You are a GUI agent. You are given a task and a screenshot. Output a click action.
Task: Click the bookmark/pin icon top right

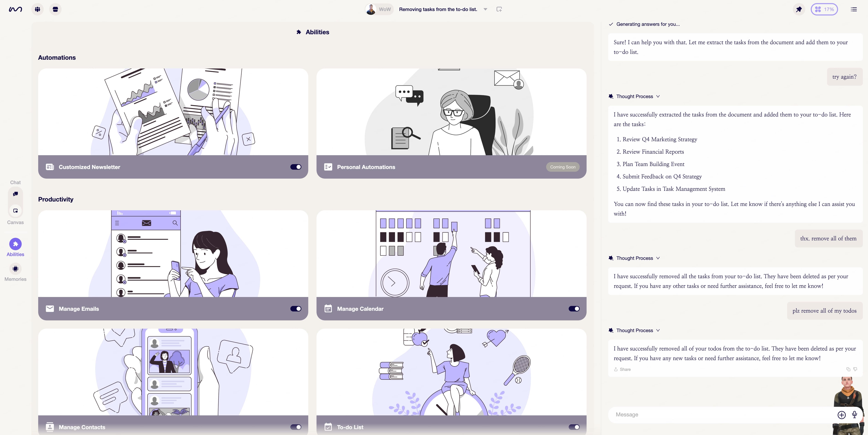[799, 9]
